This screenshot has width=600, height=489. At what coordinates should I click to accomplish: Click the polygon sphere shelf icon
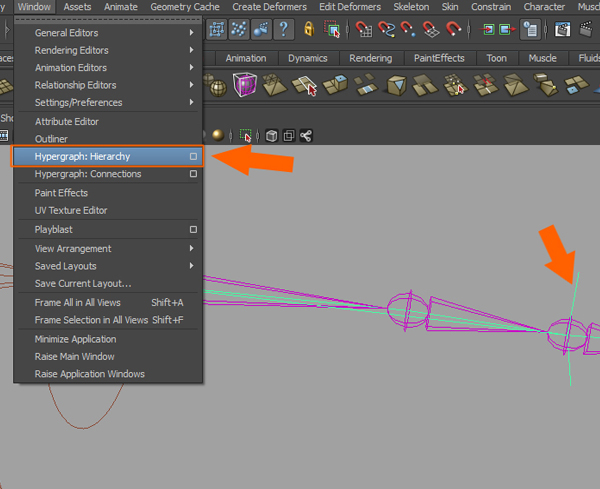pos(218,88)
